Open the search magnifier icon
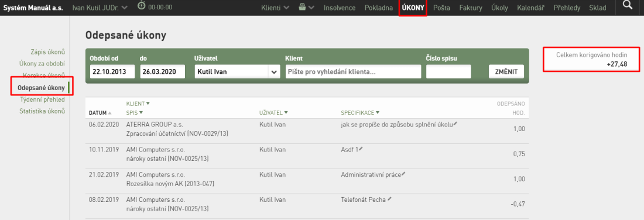The height and width of the screenshot is (220, 644). (627, 5)
